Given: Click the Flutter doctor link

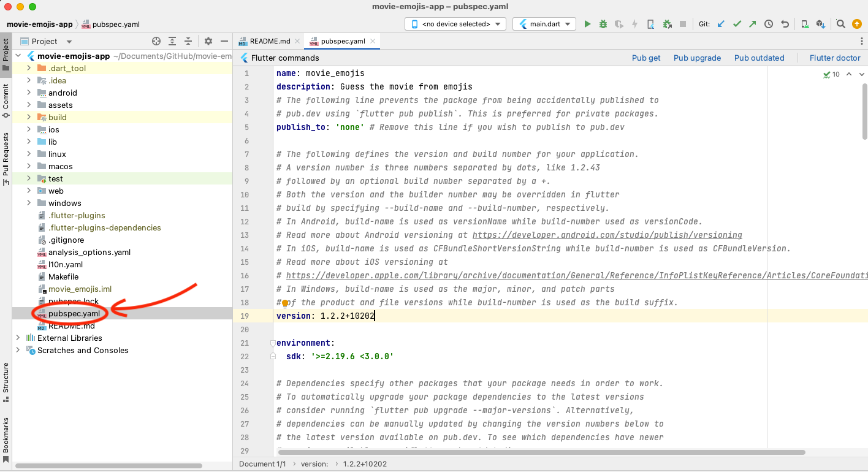Looking at the screenshot, I should 835,58.
